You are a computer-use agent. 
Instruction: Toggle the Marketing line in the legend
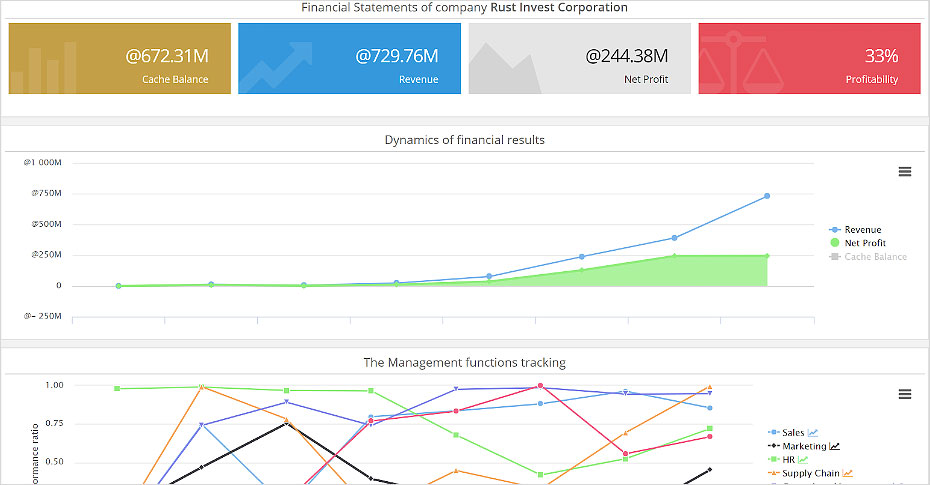pyautogui.click(x=803, y=447)
